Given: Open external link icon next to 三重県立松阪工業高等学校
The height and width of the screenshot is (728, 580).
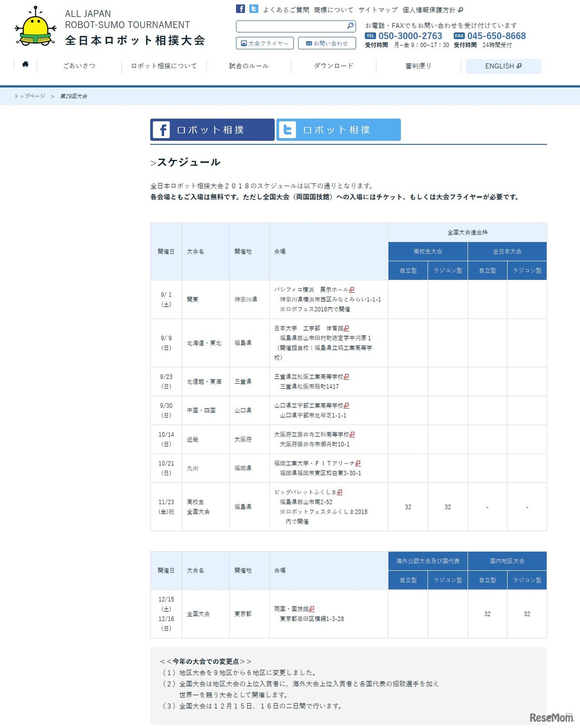Looking at the screenshot, I should [347, 376].
